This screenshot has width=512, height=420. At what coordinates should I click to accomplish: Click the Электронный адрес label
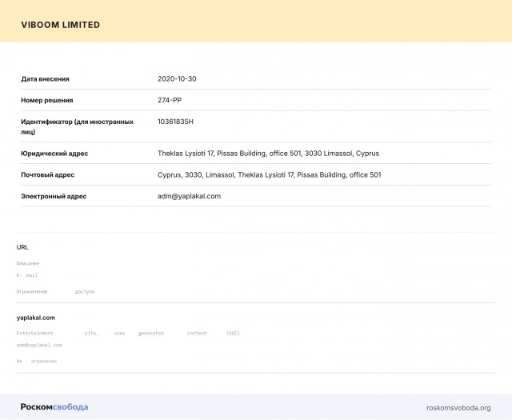[54, 196]
